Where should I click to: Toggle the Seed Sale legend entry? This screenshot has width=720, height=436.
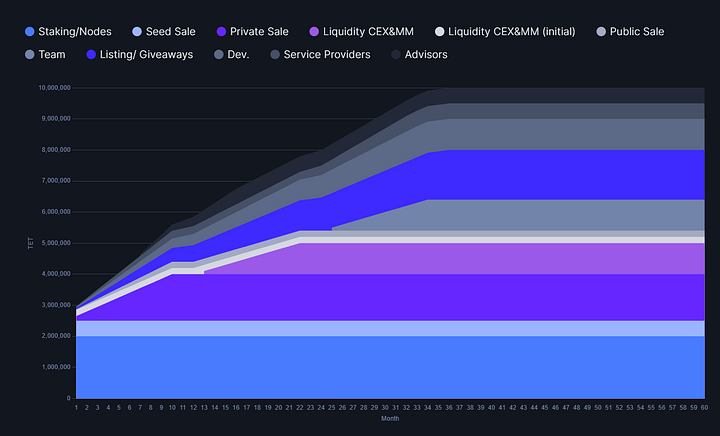164,32
